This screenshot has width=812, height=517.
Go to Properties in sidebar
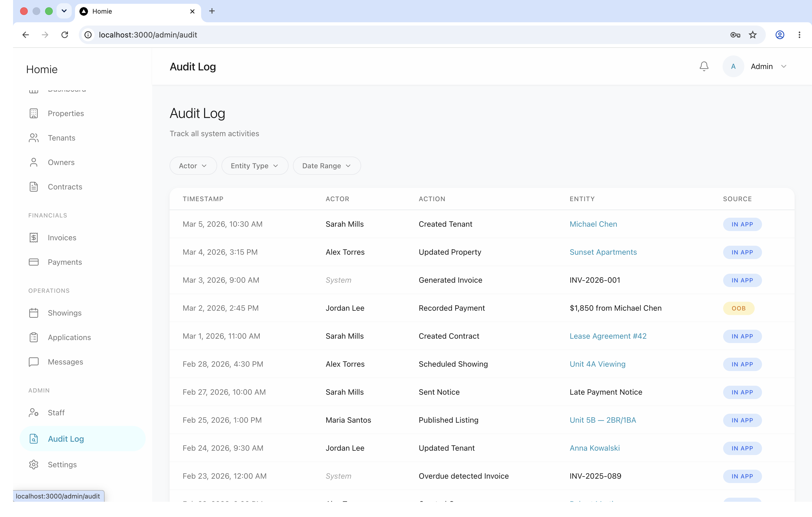point(82,113)
